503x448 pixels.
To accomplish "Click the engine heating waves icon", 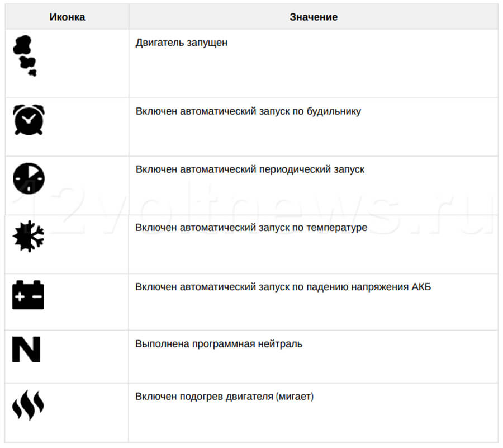I will pos(29,405).
